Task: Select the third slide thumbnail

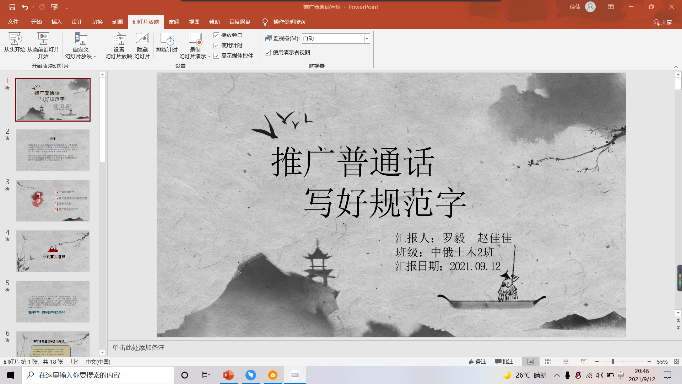Action: tap(53, 200)
